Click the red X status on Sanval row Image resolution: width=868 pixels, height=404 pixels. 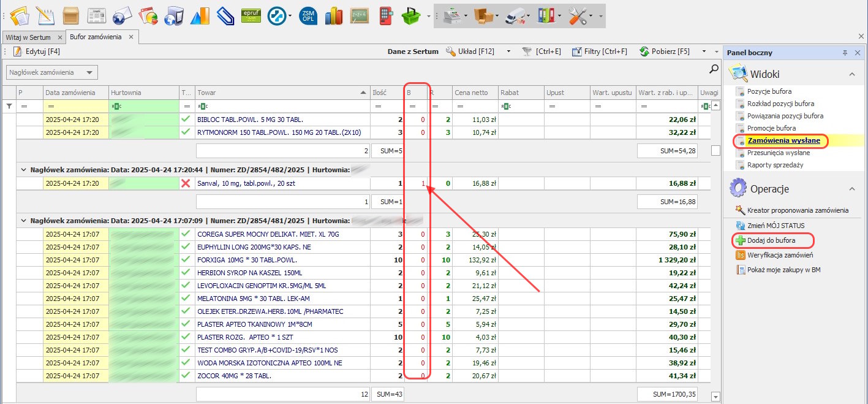[x=186, y=183]
